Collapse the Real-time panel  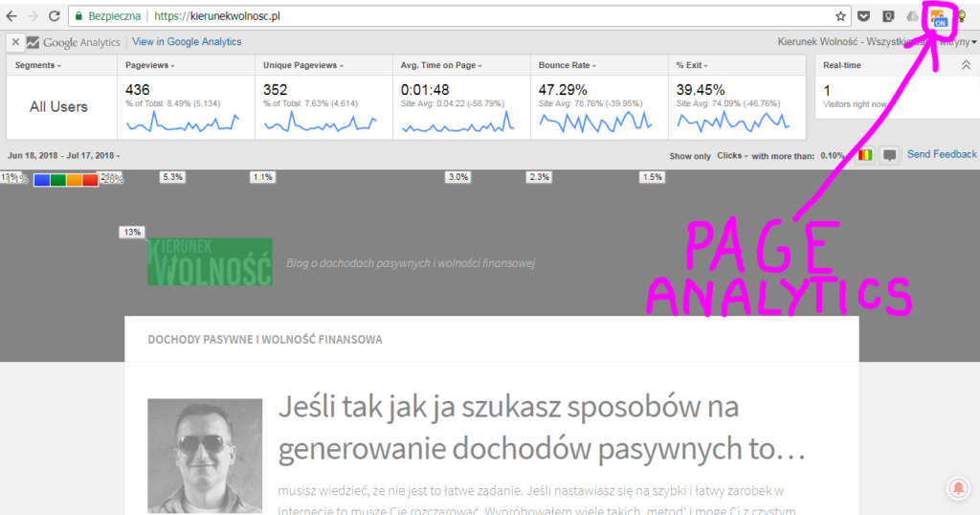pyautogui.click(x=966, y=65)
